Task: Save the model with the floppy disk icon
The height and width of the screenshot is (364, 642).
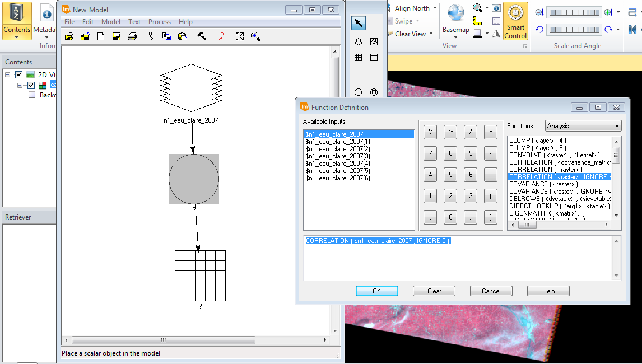Action: (x=117, y=36)
